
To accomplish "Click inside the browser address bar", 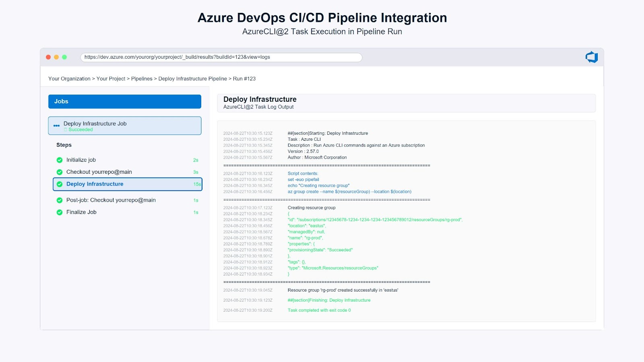I will [x=221, y=57].
